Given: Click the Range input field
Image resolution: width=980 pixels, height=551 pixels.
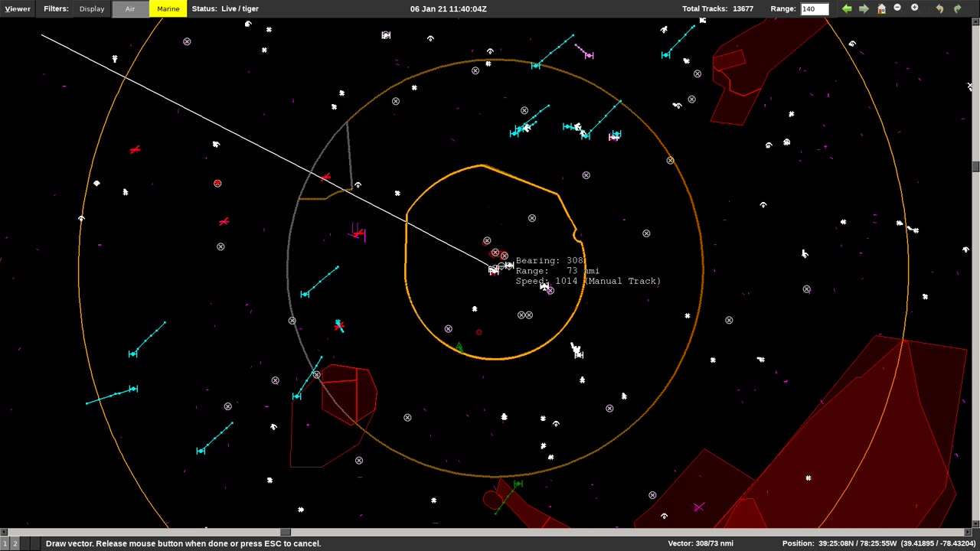Looking at the screenshot, I should pos(815,8).
